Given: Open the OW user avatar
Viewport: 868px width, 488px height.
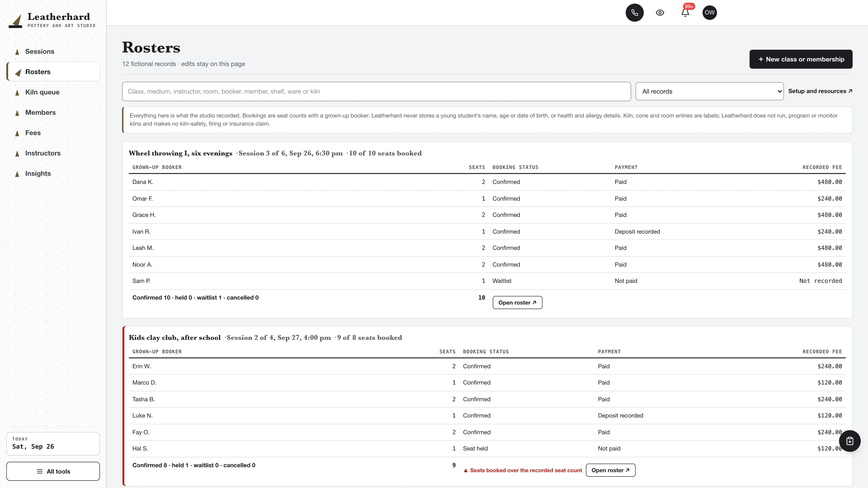Looking at the screenshot, I should [x=710, y=12].
